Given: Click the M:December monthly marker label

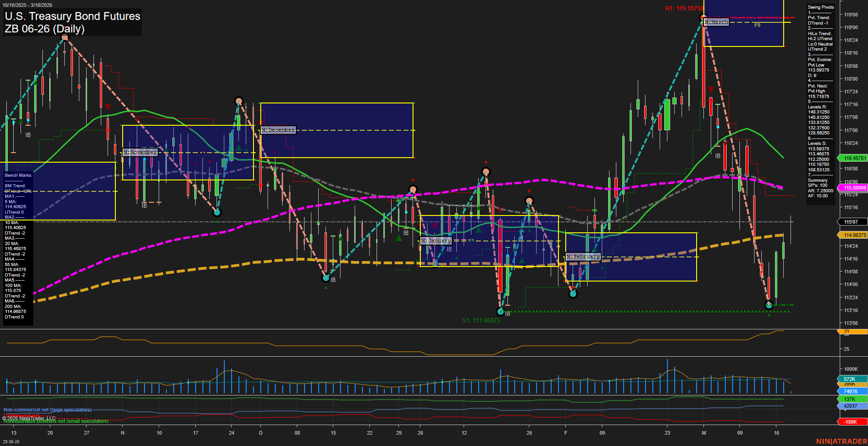Looking at the screenshot, I should pyautogui.click(x=277, y=130).
